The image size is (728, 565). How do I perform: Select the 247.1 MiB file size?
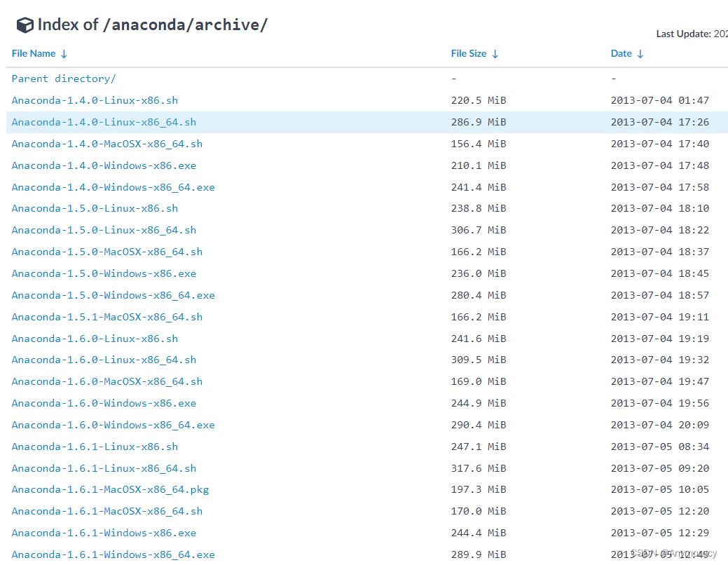(479, 447)
